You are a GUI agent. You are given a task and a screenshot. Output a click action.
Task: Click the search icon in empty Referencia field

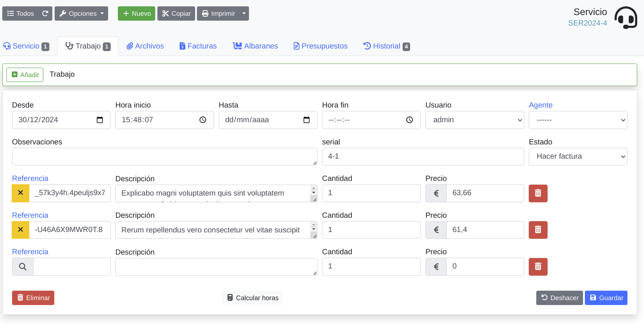pos(23,267)
